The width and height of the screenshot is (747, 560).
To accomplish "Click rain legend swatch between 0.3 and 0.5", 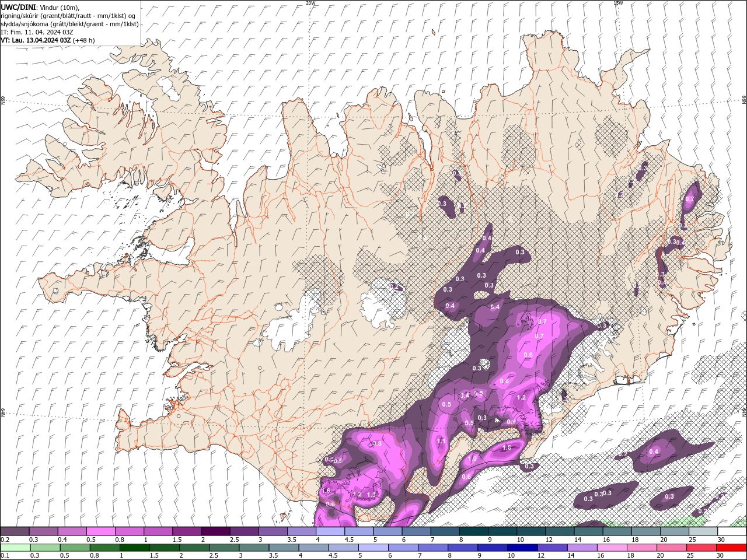I will point(45,548).
